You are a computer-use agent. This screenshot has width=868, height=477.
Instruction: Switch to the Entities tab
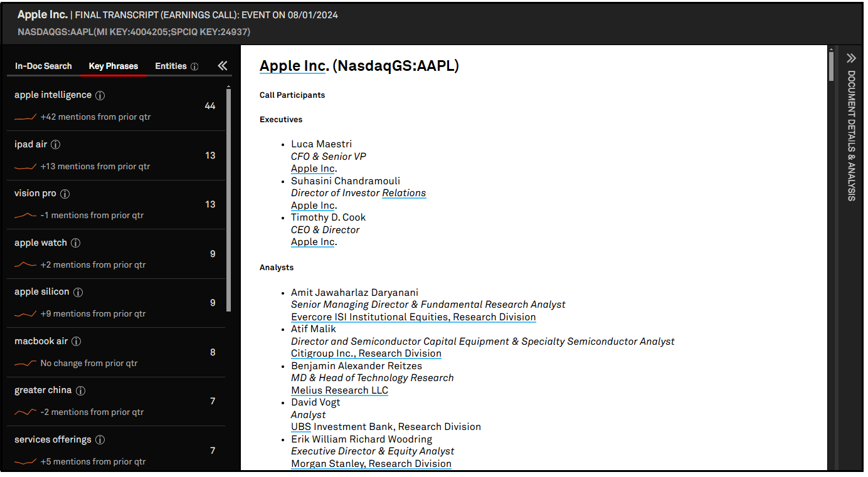point(171,66)
